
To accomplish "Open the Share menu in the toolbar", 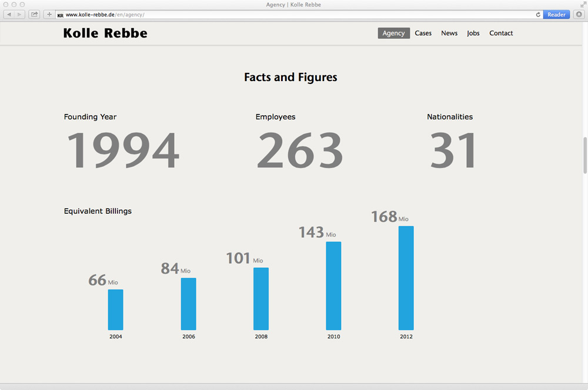I will pyautogui.click(x=34, y=15).
